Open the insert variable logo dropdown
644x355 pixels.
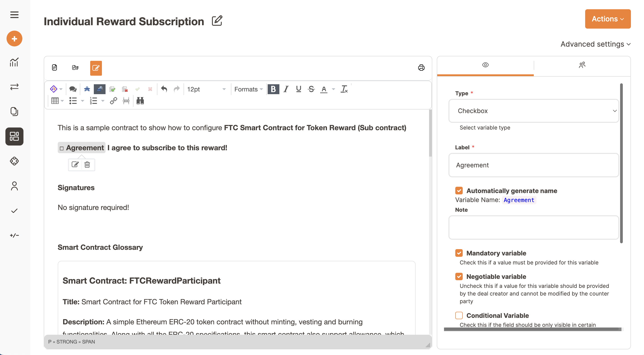tap(56, 89)
